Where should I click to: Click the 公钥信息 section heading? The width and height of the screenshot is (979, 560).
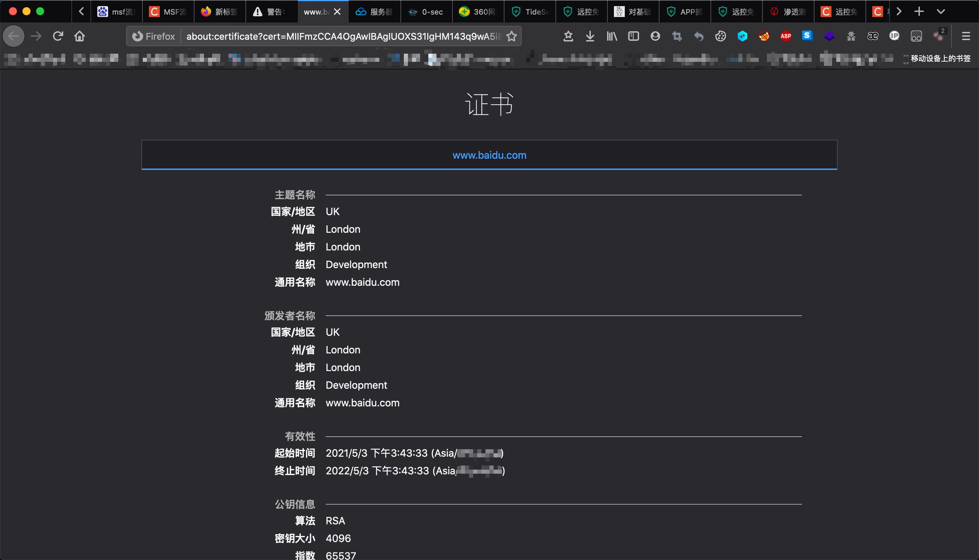(295, 504)
